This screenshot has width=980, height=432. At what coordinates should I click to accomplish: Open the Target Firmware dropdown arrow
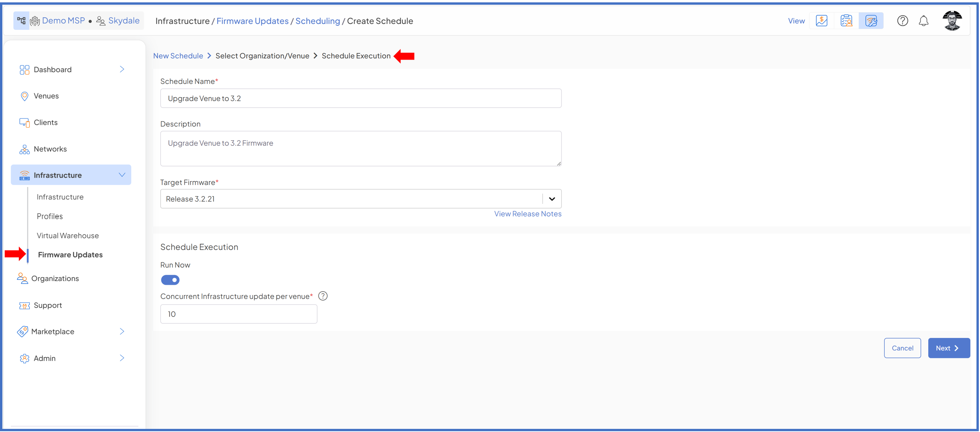click(552, 199)
